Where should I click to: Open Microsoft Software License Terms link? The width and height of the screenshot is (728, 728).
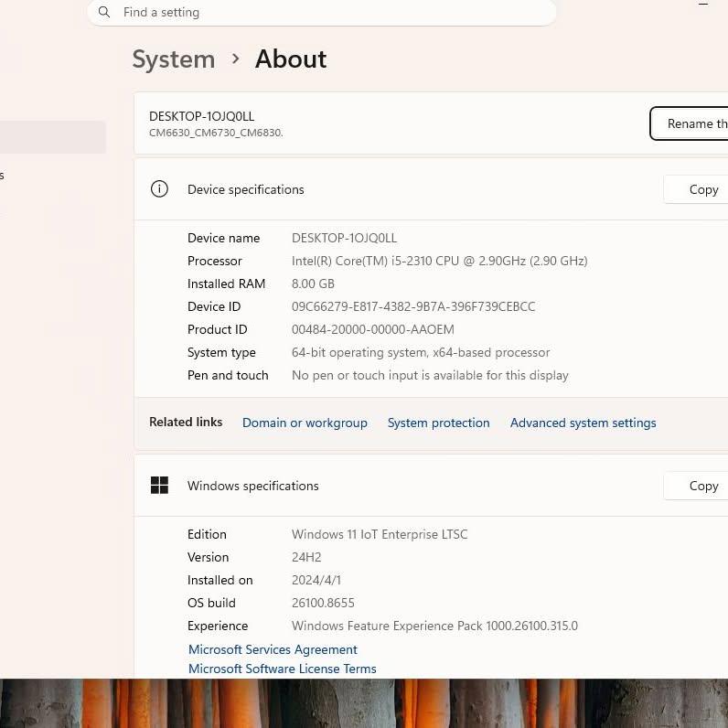(x=283, y=669)
